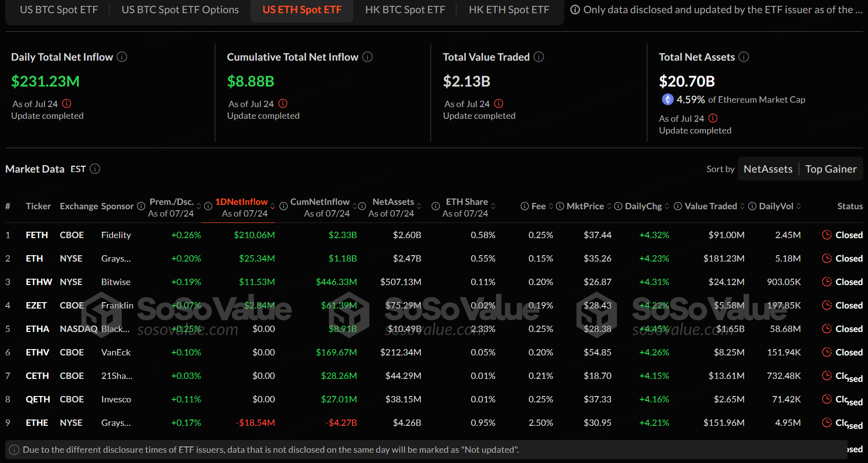
Task: Click the $231.23M daily inflow figure
Action: [x=46, y=81]
